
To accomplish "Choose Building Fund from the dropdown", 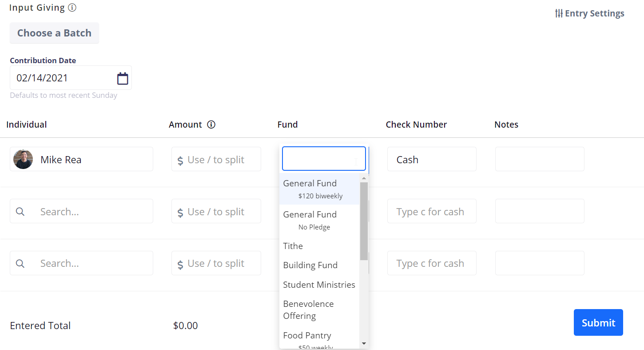I will [x=310, y=265].
